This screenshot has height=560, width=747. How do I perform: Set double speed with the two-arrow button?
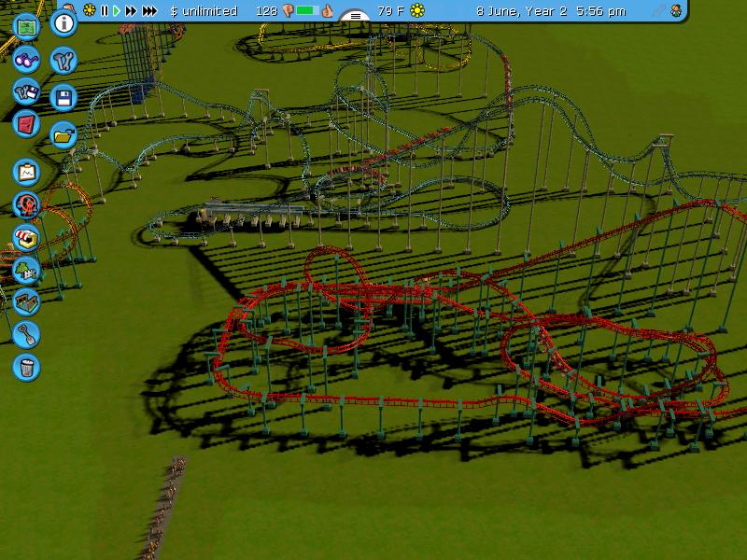131,10
